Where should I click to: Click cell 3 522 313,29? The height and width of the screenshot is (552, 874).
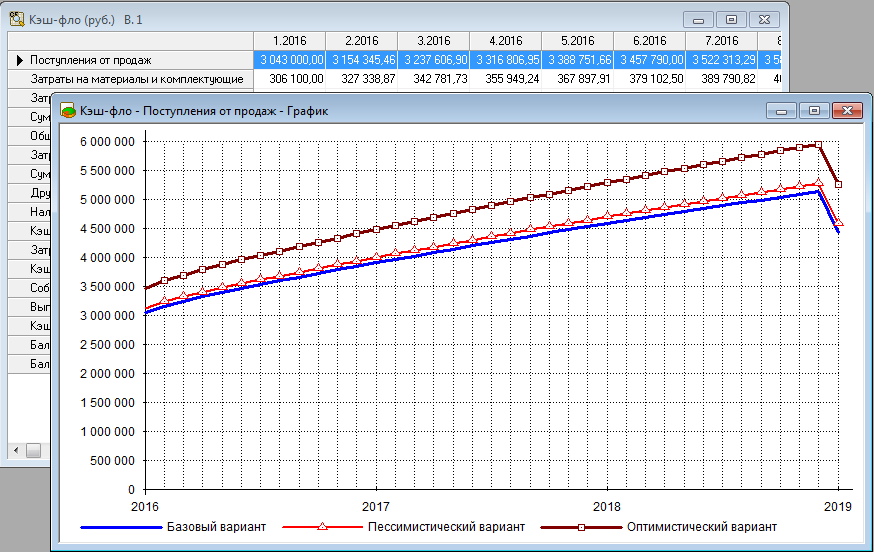[x=721, y=60]
